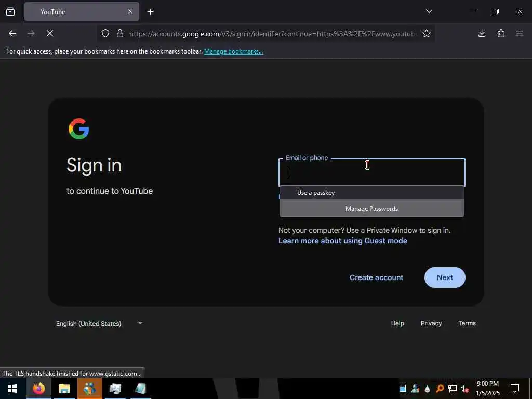Click the water drop tray icon
The width and height of the screenshot is (532, 399).
pos(428,389)
